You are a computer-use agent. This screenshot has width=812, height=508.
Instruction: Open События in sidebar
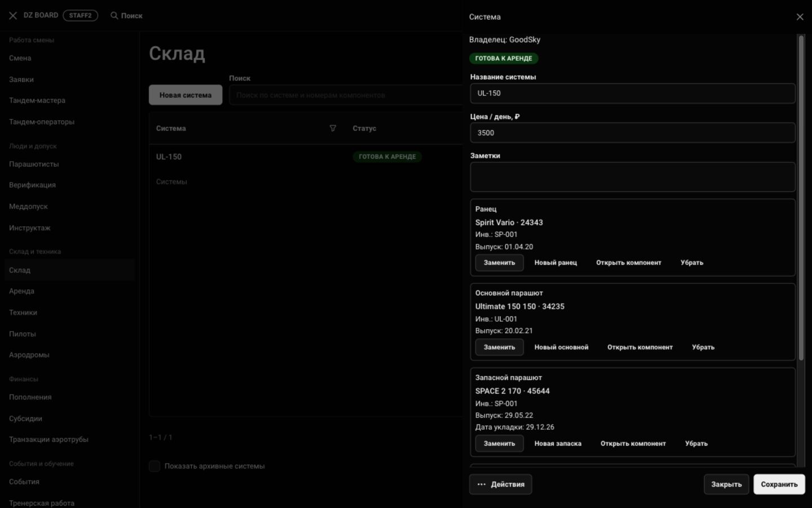tap(24, 482)
